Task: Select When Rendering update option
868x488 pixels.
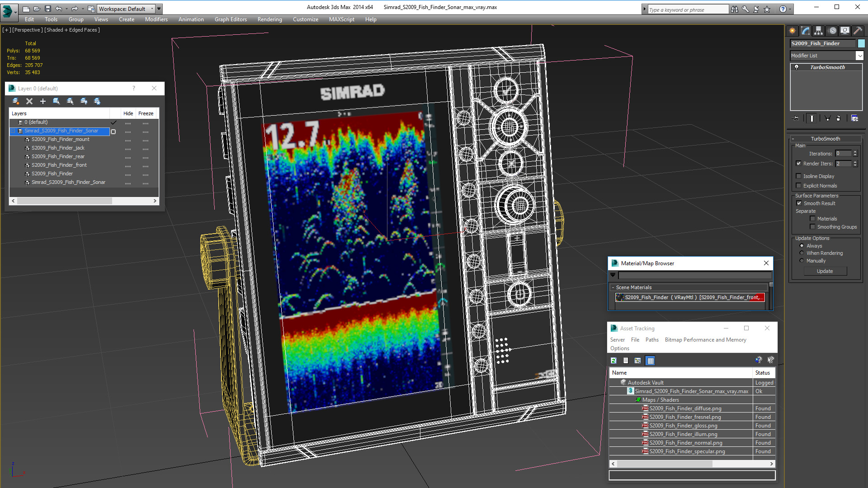Action: coord(802,253)
